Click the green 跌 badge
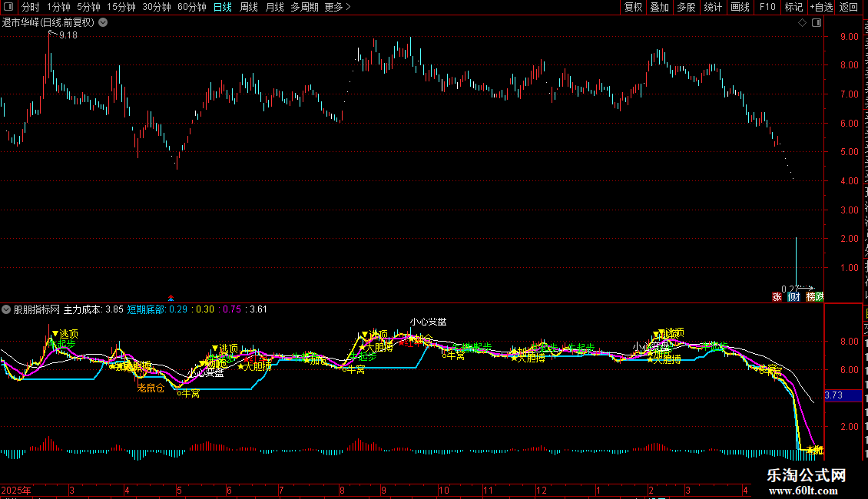The width and height of the screenshot is (868, 499). (x=820, y=297)
